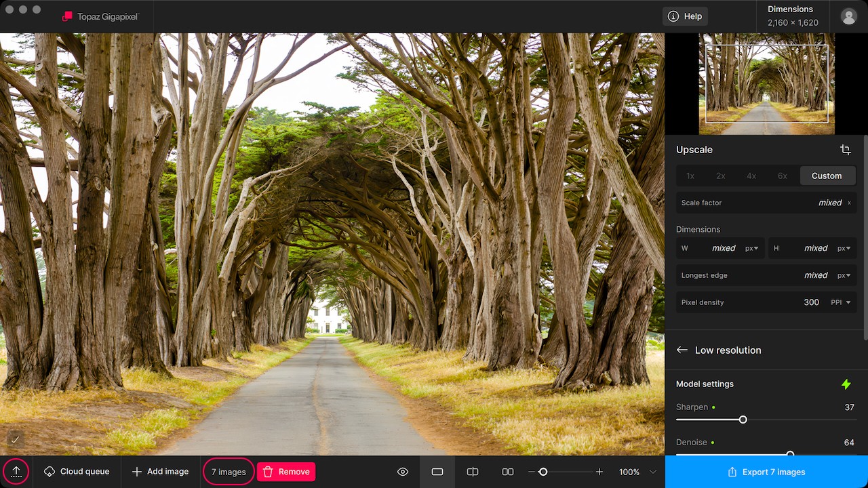Remove the selected images

(x=286, y=472)
